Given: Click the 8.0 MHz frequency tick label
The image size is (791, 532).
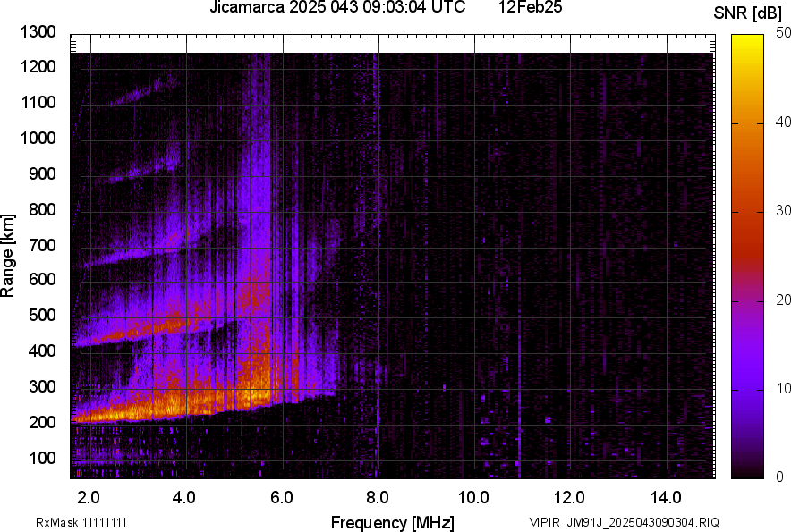Looking at the screenshot, I should tap(377, 497).
